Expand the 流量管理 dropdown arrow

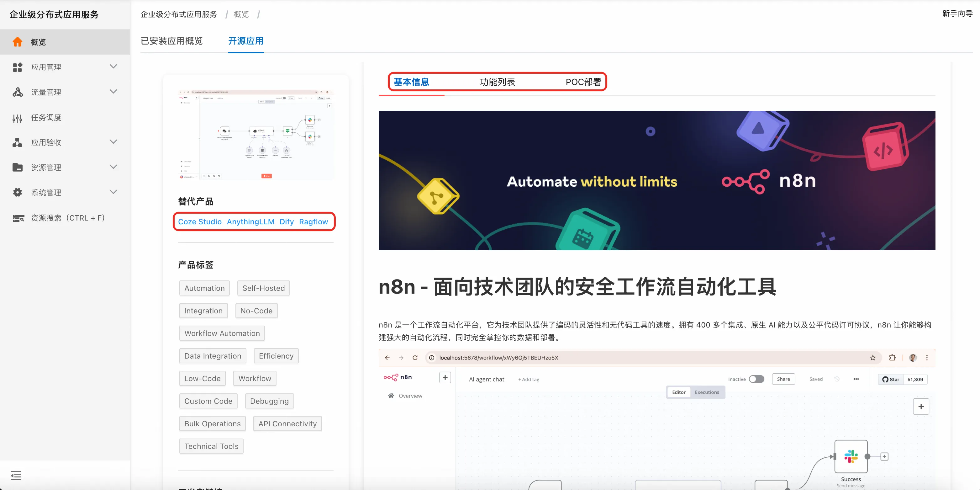(113, 92)
